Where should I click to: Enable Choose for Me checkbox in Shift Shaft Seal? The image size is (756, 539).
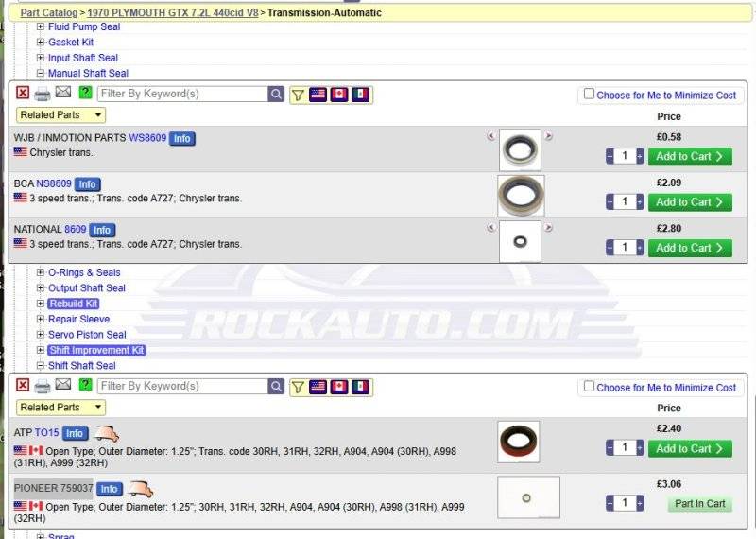[589, 386]
